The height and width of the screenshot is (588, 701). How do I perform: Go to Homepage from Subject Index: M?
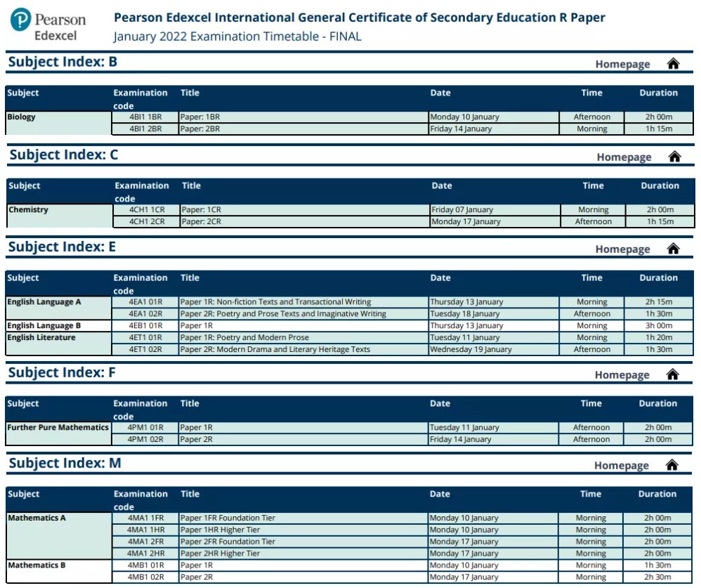[x=621, y=466]
